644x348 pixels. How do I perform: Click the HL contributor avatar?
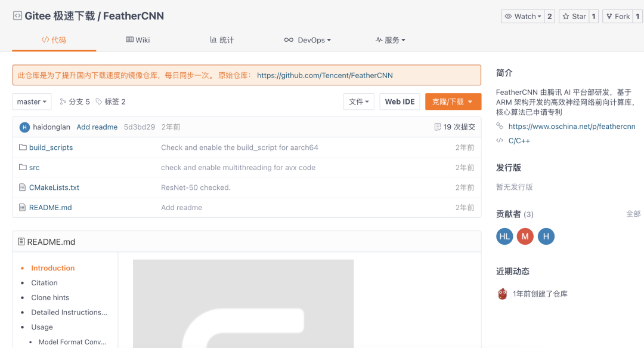(504, 236)
